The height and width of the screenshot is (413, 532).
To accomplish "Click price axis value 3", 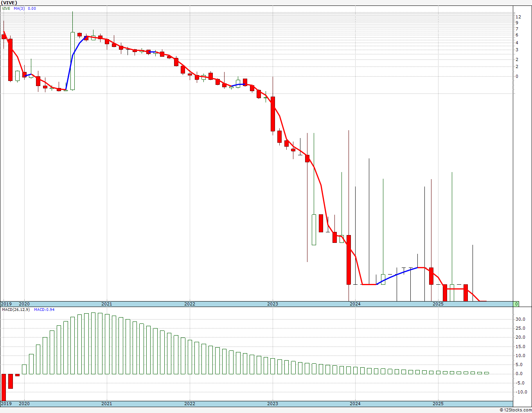I will point(517,50).
